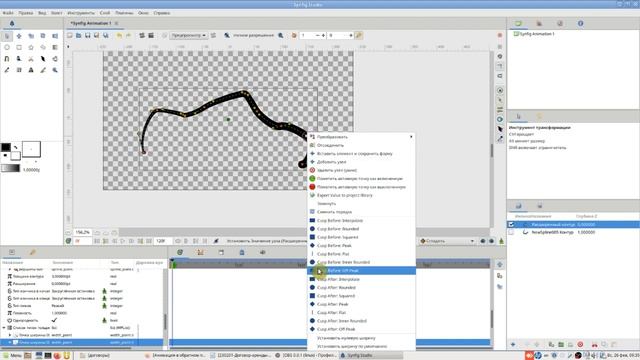This screenshot has height=360, width=640.
Task: Select the Transform tool in toolbox
Action: click(7, 36)
